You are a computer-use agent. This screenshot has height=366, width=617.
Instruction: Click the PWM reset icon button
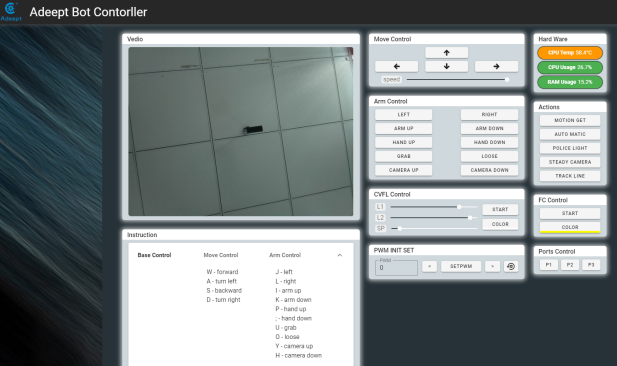point(511,266)
